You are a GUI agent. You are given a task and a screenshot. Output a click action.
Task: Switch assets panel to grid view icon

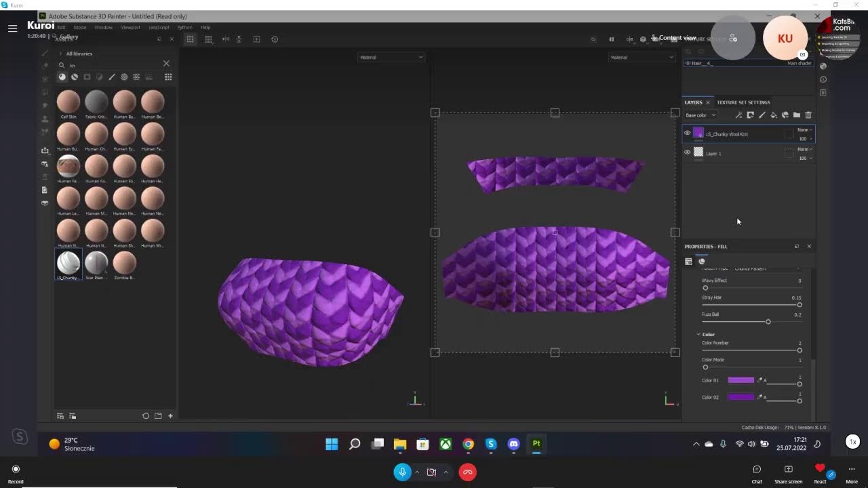[168, 77]
